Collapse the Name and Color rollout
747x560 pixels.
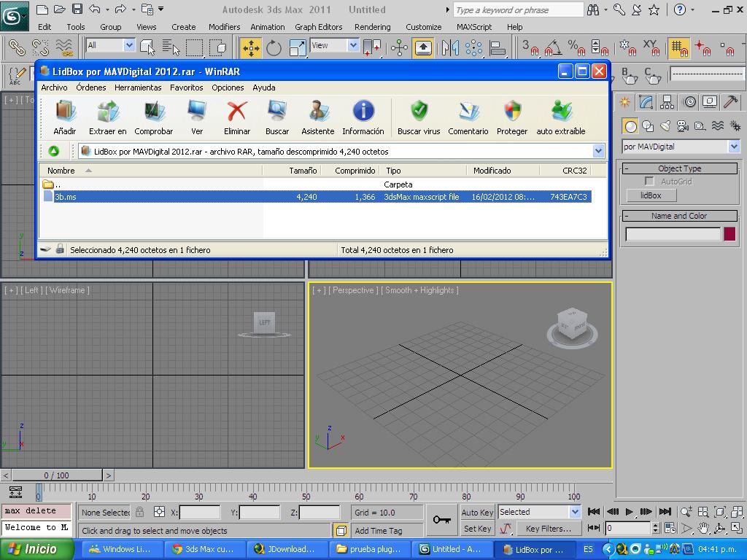679,216
